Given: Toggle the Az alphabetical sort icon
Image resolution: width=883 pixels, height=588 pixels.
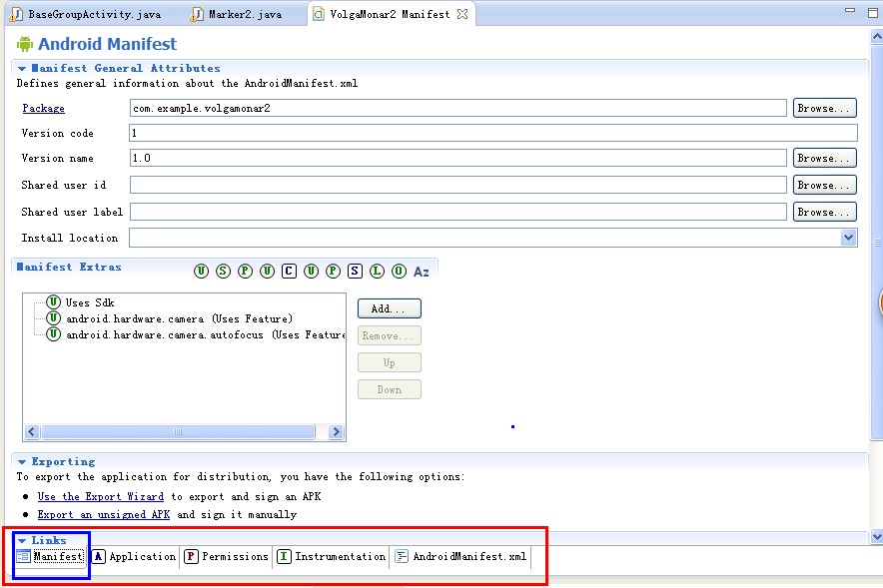Looking at the screenshot, I should tap(422, 272).
